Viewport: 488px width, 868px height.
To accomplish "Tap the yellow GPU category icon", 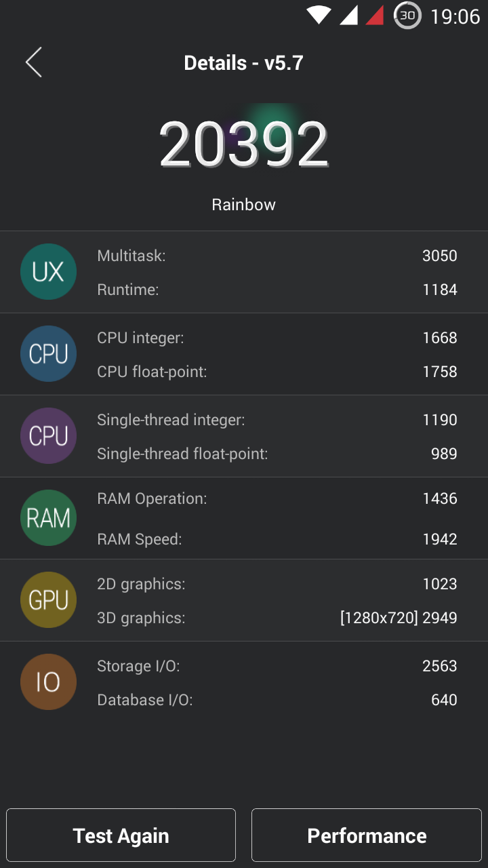I will pyautogui.click(x=48, y=600).
